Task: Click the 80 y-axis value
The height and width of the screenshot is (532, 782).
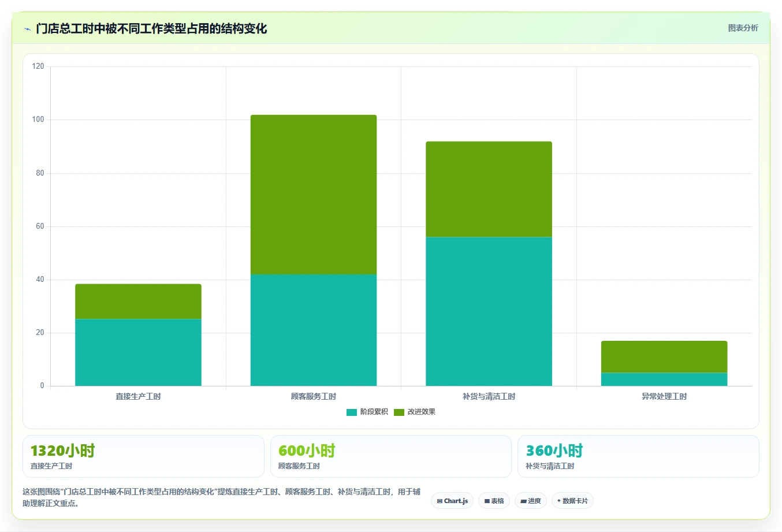Action: tap(40, 173)
